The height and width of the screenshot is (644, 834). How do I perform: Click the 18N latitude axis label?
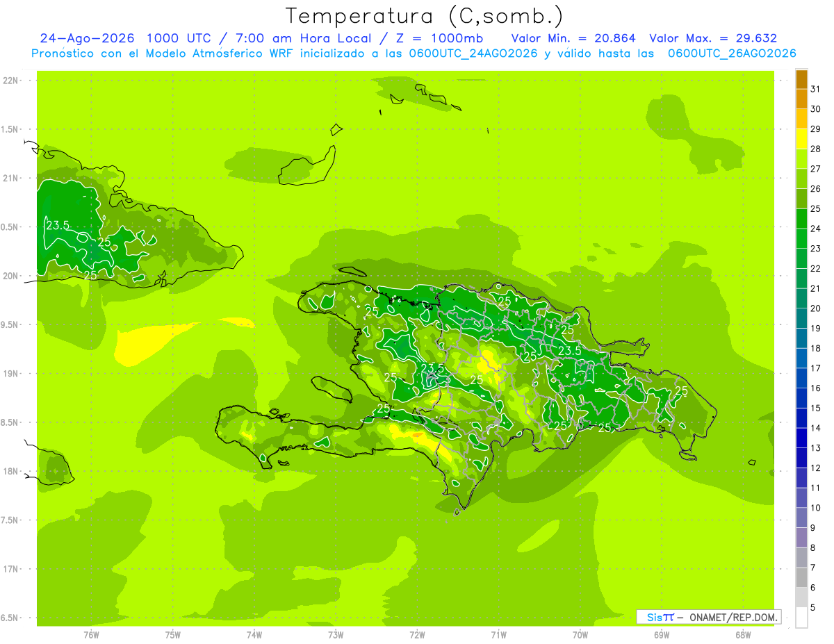pyautogui.click(x=11, y=471)
